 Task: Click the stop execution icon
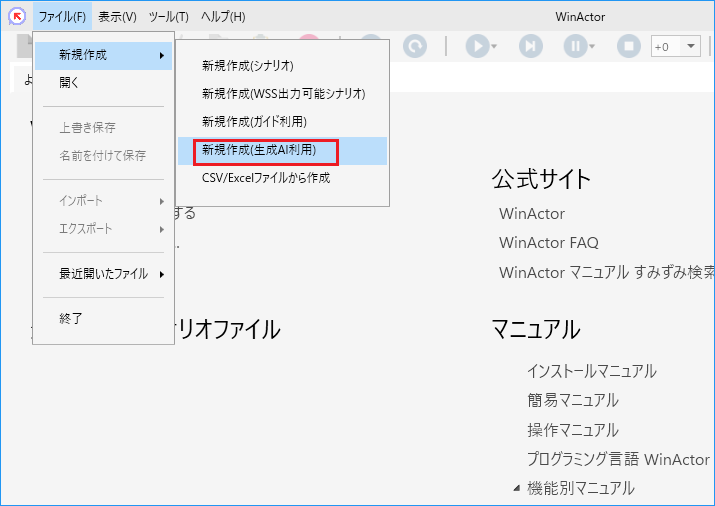[x=629, y=46]
